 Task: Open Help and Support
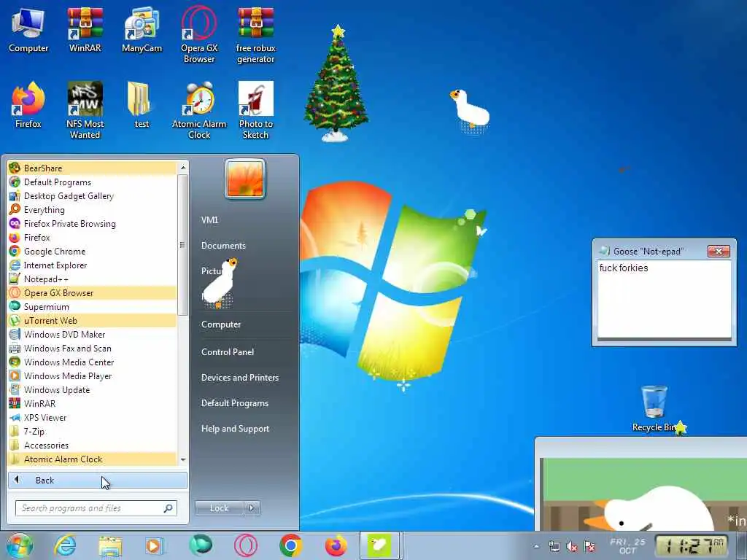click(235, 429)
